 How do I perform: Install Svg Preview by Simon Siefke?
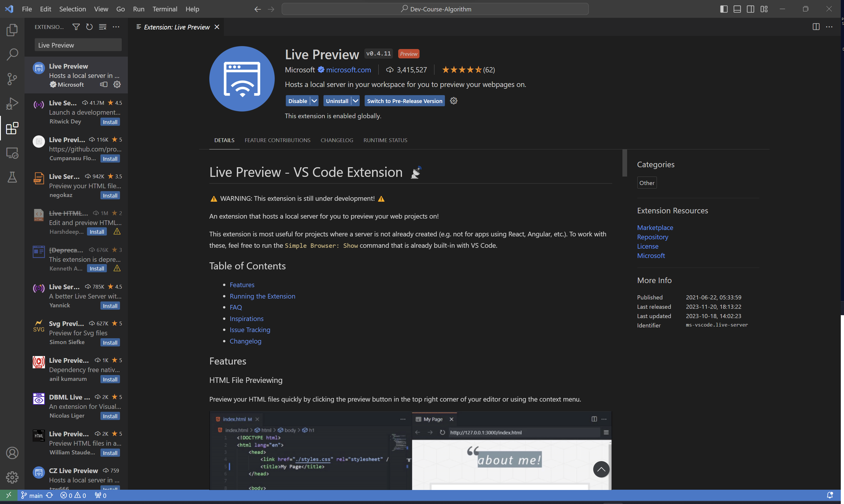click(110, 343)
